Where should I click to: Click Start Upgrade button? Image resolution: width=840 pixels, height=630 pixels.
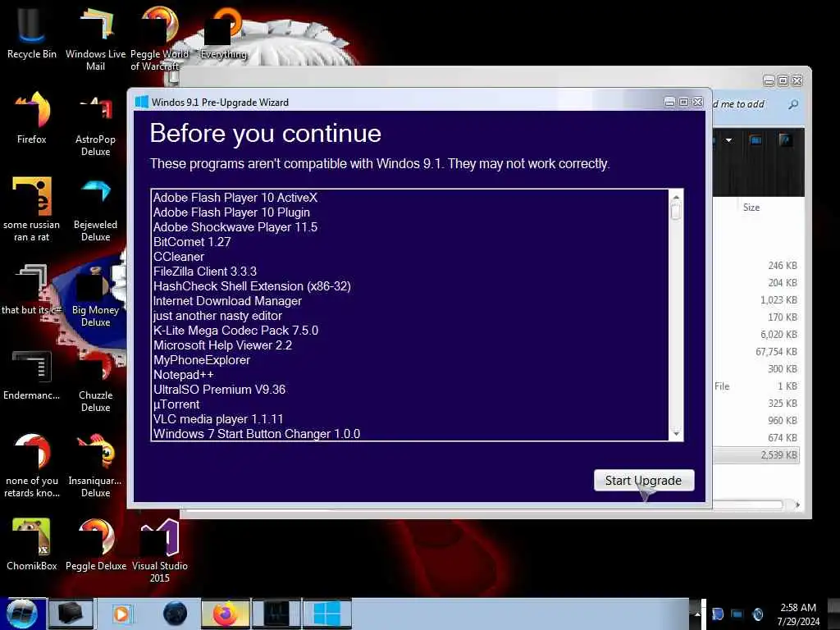tap(644, 480)
